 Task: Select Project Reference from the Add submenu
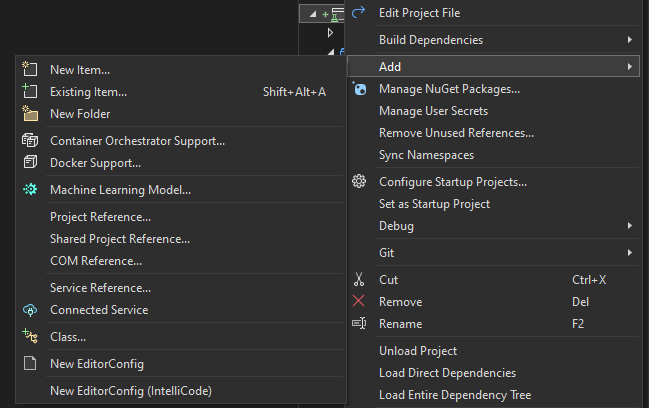click(x=100, y=217)
